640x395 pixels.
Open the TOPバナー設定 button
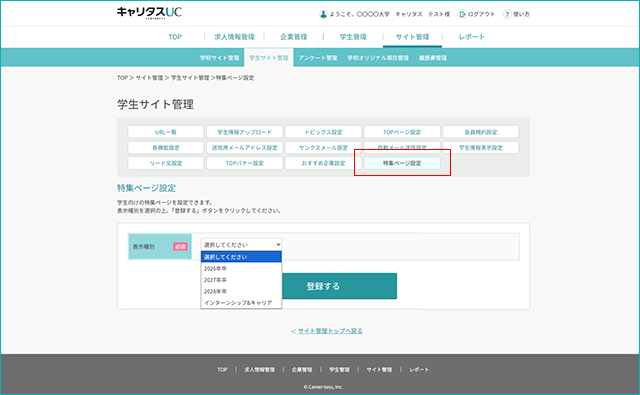point(244,163)
